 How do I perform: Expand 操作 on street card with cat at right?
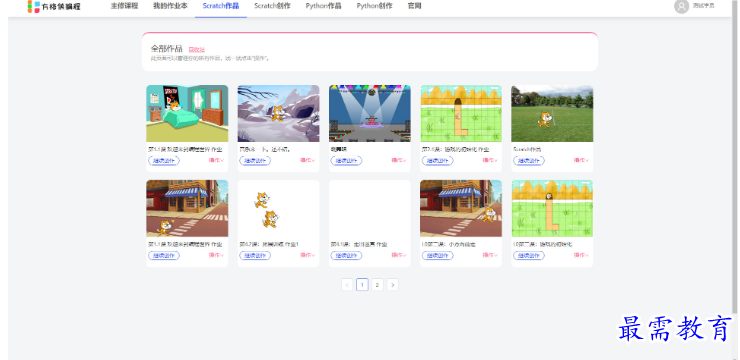click(x=490, y=255)
